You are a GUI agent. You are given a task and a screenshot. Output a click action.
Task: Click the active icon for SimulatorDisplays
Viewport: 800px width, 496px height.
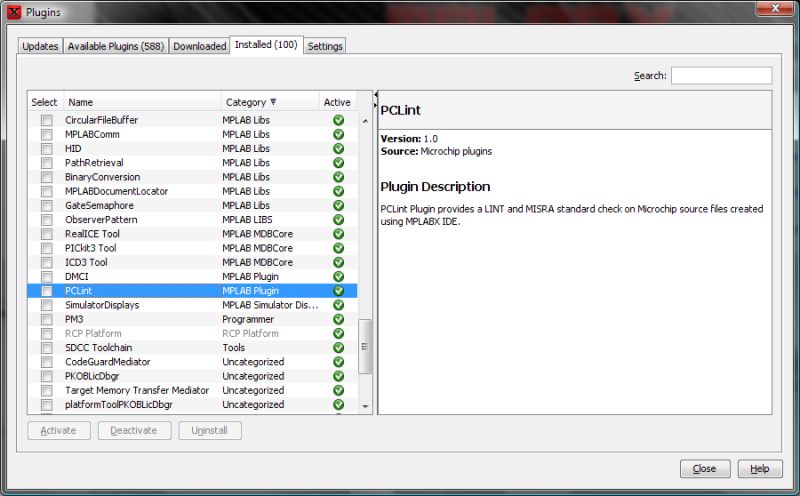pos(338,305)
